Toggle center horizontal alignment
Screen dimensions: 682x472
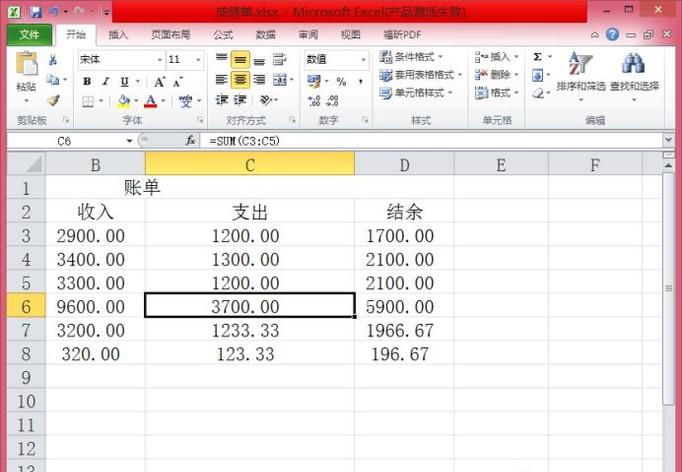click(x=240, y=80)
